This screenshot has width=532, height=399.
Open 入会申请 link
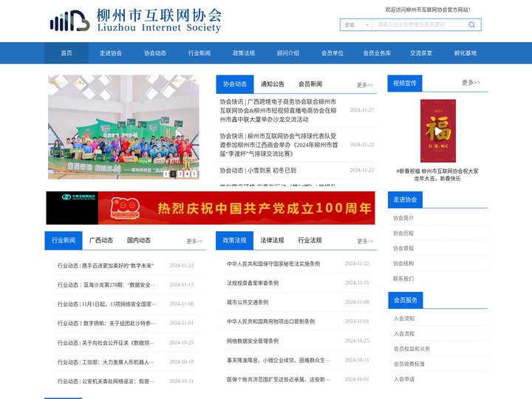pos(404,379)
